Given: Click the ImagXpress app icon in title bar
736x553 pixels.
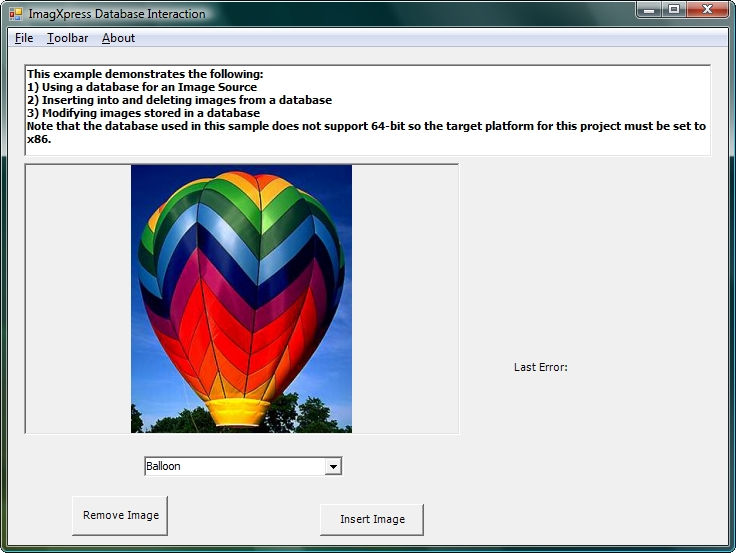Looking at the screenshot, I should [x=15, y=14].
